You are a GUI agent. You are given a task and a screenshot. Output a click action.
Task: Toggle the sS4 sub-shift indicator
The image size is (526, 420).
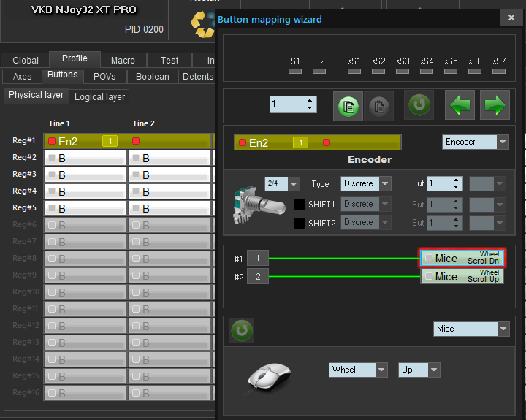tap(427, 71)
